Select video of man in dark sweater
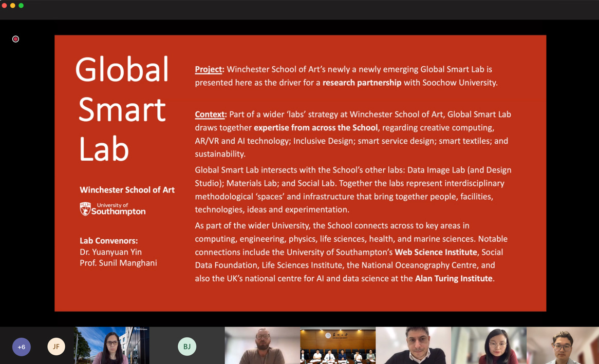 414,346
